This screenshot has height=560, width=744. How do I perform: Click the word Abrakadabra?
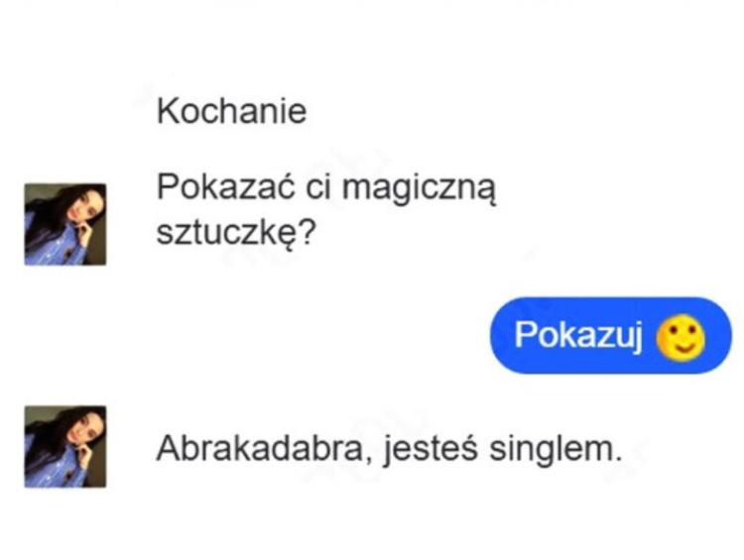point(260,448)
